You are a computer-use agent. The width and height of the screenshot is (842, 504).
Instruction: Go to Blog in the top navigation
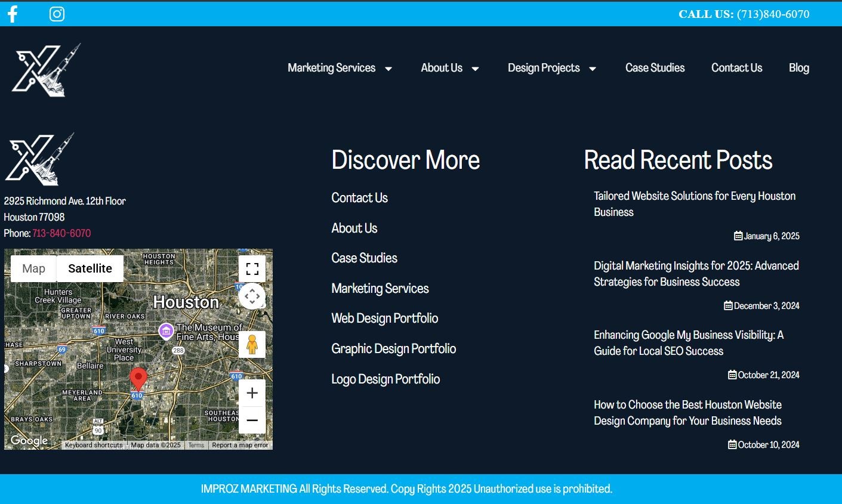point(798,68)
